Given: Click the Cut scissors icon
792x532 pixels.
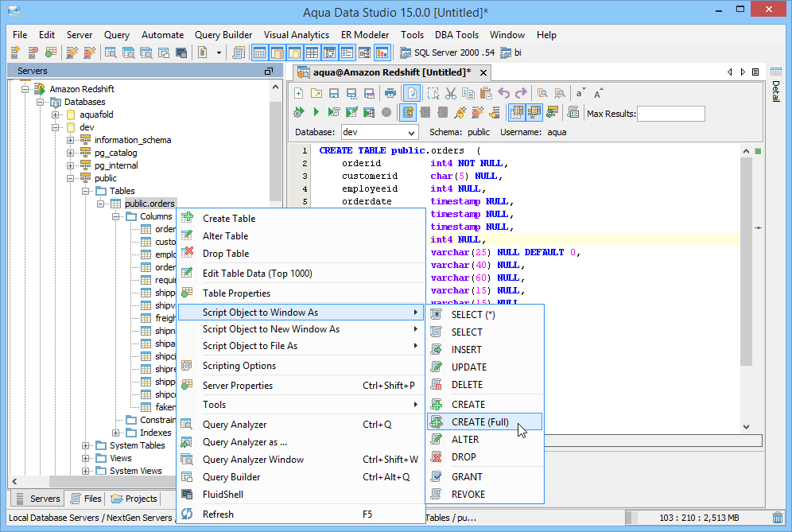Looking at the screenshot, I should pos(451,93).
